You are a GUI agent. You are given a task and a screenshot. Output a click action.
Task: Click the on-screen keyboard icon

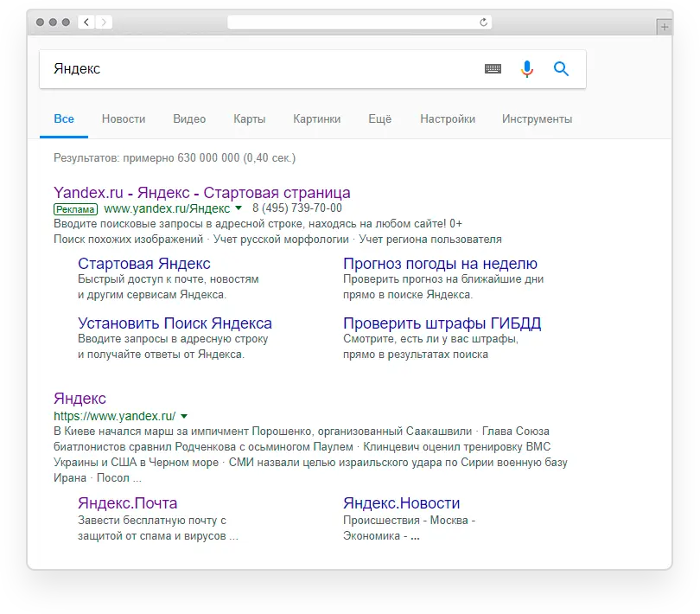[493, 69]
